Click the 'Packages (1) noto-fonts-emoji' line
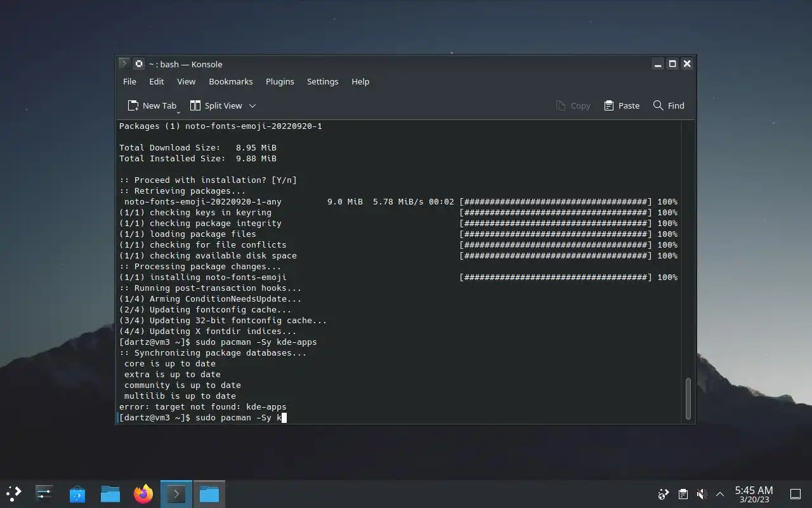812x508 pixels. pos(221,126)
